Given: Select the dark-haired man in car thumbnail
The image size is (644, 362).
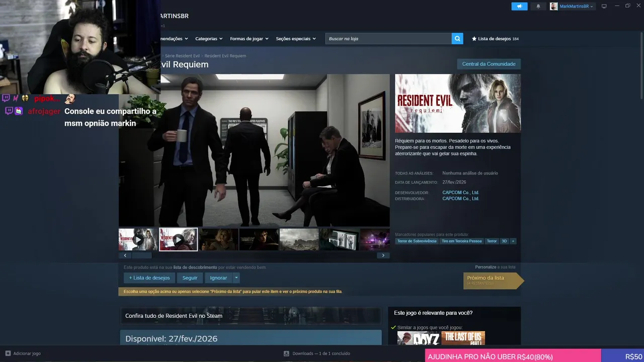Looking at the screenshot, I should coord(259,239).
